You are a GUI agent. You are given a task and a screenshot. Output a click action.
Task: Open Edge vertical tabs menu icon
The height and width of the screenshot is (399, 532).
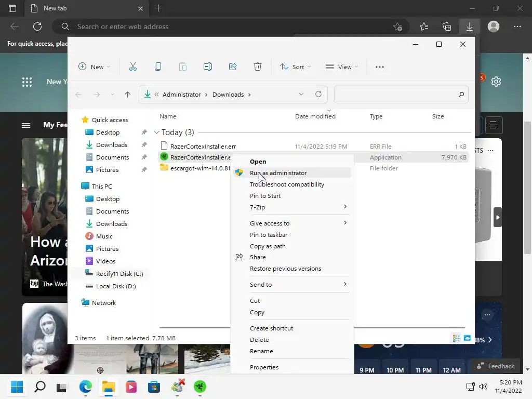[x=12, y=8]
